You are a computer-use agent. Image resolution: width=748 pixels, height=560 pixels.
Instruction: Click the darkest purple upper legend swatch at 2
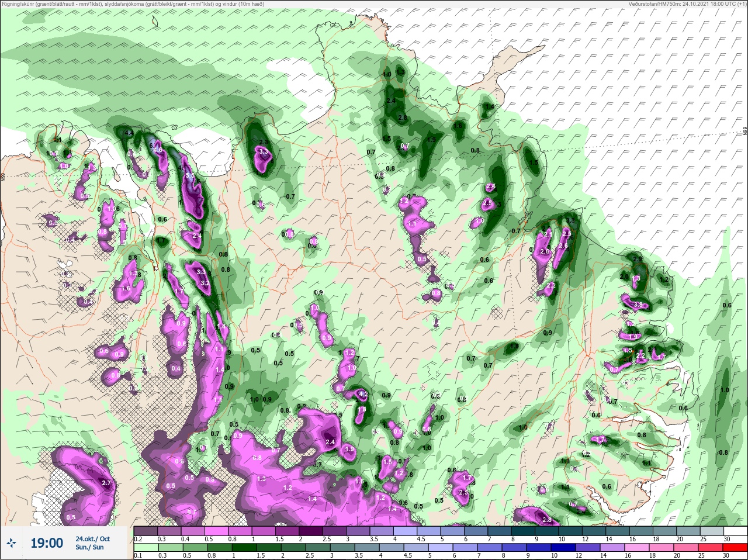[x=311, y=531]
